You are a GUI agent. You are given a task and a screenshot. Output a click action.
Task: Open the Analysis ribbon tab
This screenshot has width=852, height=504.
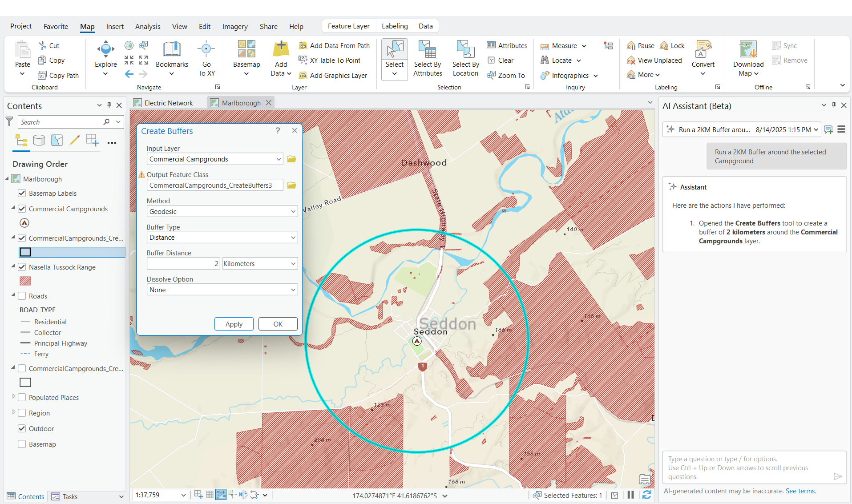click(x=147, y=26)
